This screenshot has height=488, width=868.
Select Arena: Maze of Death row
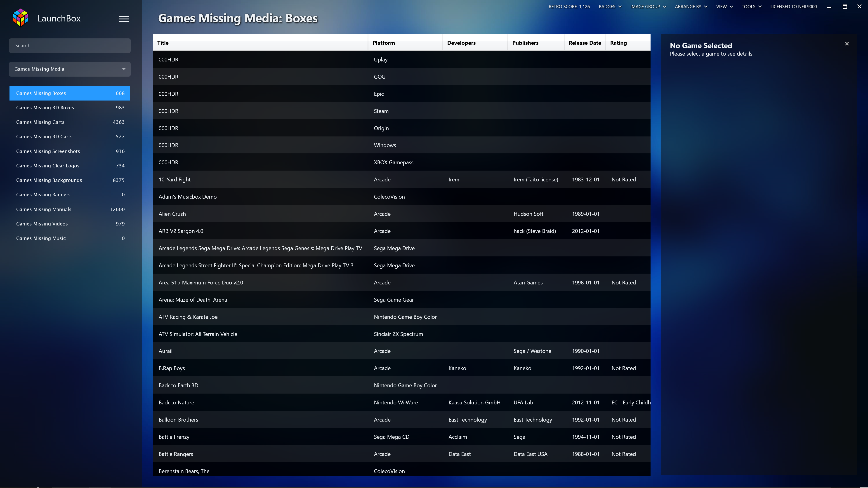coord(401,300)
